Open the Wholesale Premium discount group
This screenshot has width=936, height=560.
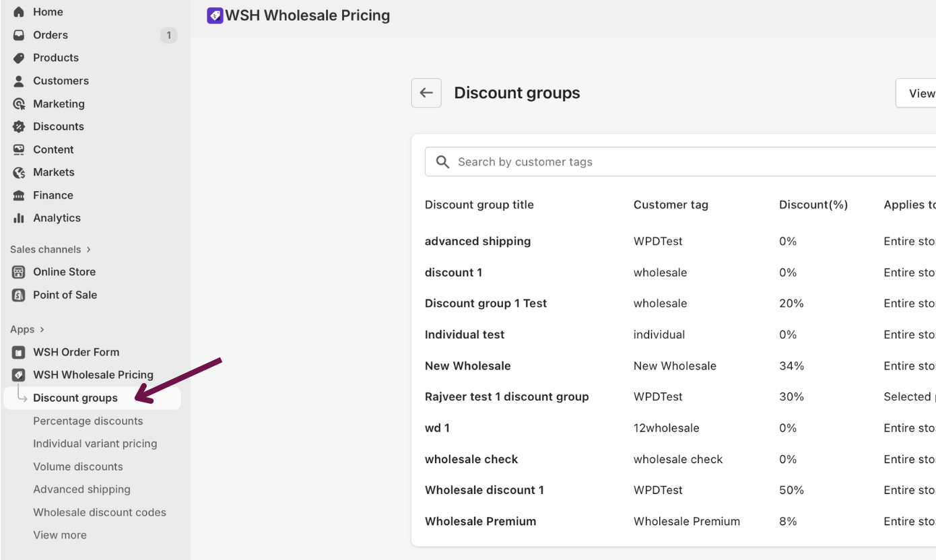point(480,521)
